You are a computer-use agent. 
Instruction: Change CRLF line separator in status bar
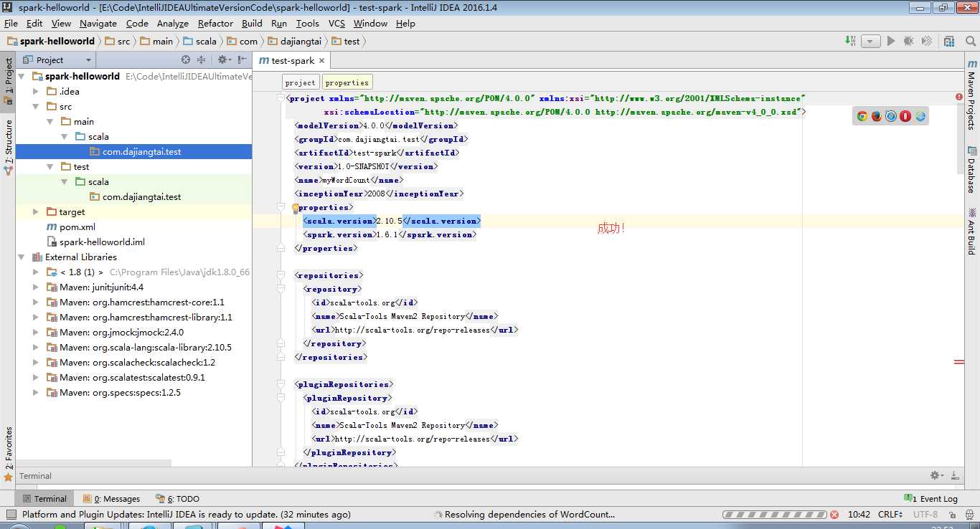coord(890,515)
